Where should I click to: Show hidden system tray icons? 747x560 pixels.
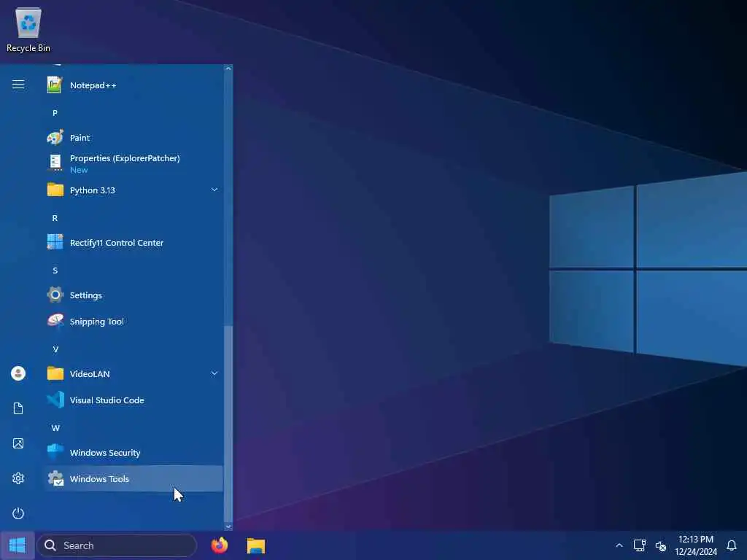point(619,545)
